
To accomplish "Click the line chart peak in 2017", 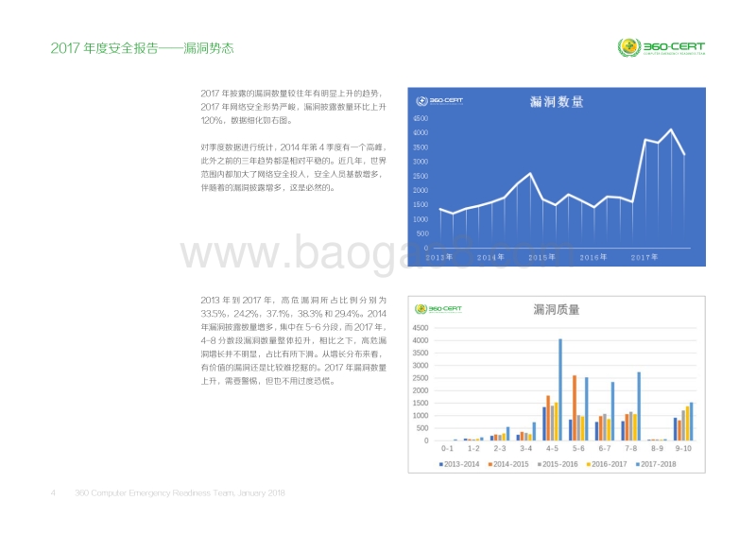I will 671,129.
